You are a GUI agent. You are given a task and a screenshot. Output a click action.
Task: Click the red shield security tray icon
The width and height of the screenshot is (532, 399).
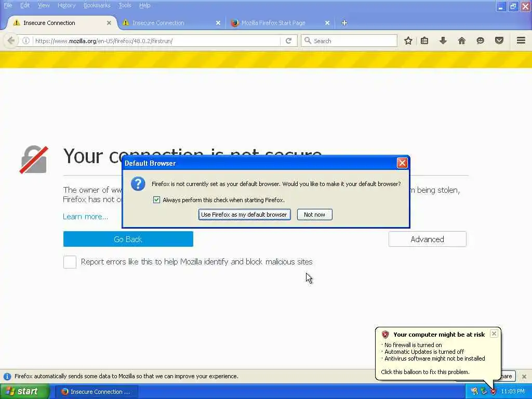[493, 392]
